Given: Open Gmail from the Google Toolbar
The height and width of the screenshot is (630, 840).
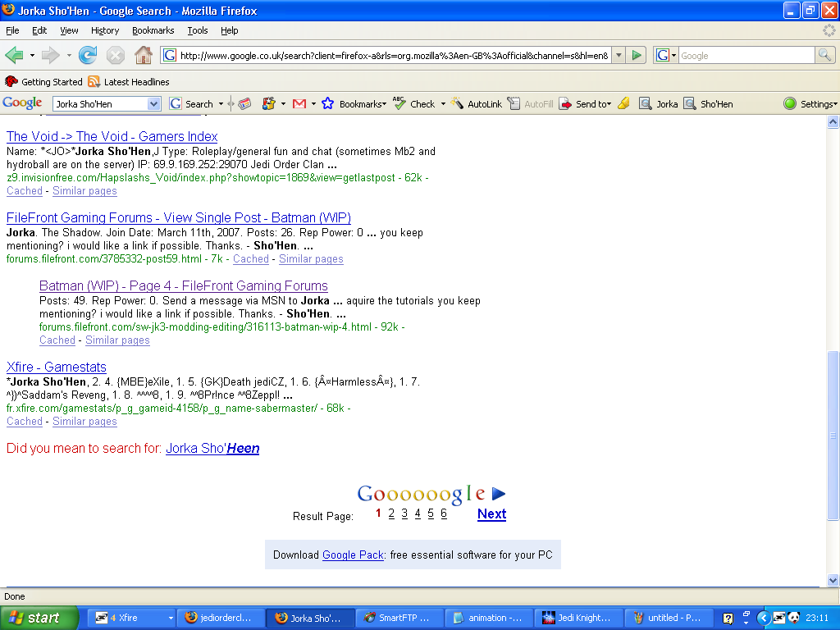Looking at the screenshot, I should tap(299, 104).
